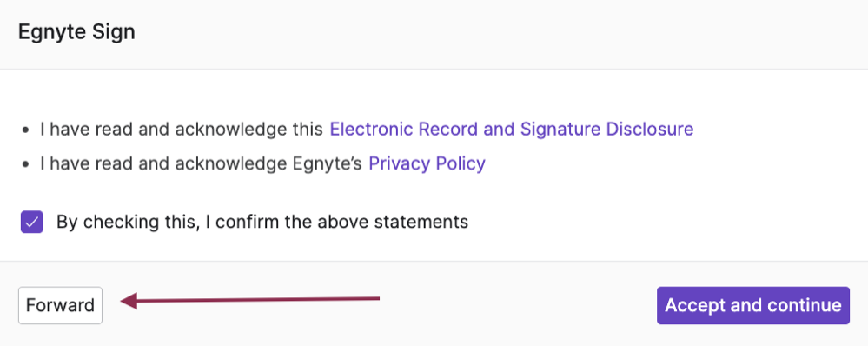868x346 pixels.
Task: Click the Forward button
Action: pyautogui.click(x=60, y=305)
